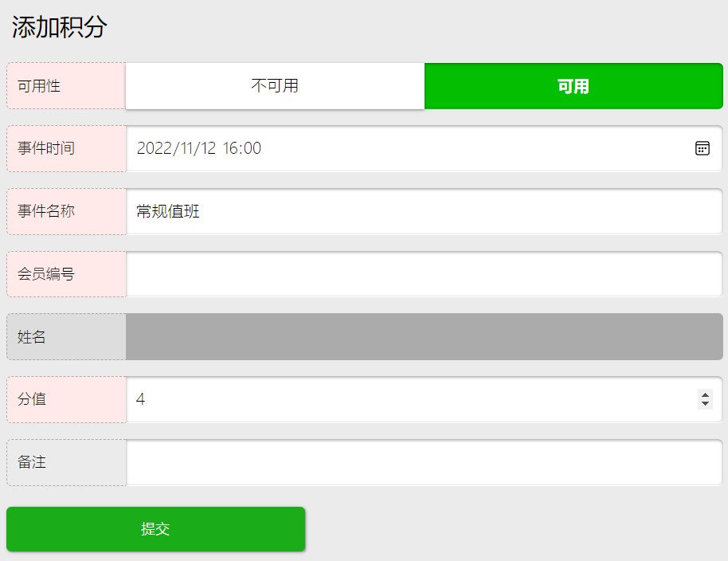Click the 可用性 label
Image resolution: width=728 pixels, height=561 pixels.
(x=39, y=86)
